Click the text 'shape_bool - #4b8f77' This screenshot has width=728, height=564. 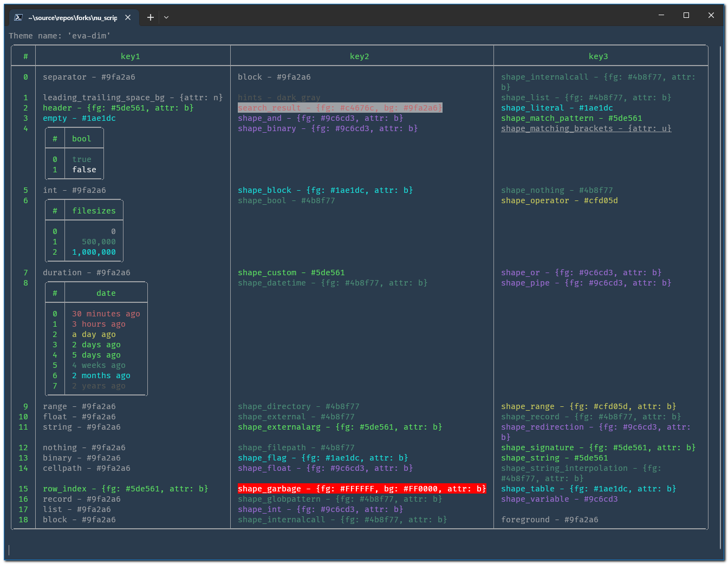[287, 200]
